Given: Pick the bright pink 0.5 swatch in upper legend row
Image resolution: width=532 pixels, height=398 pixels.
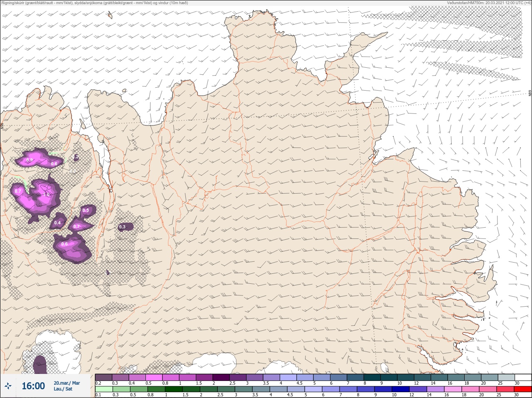Looking at the screenshot, I should pyautogui.click(x=154, y=377).
